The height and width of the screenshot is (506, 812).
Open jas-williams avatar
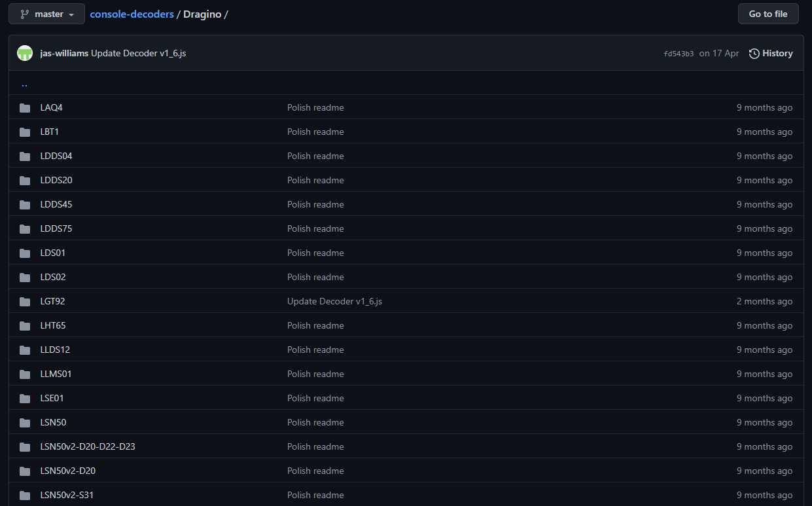(x=25, y=54)
